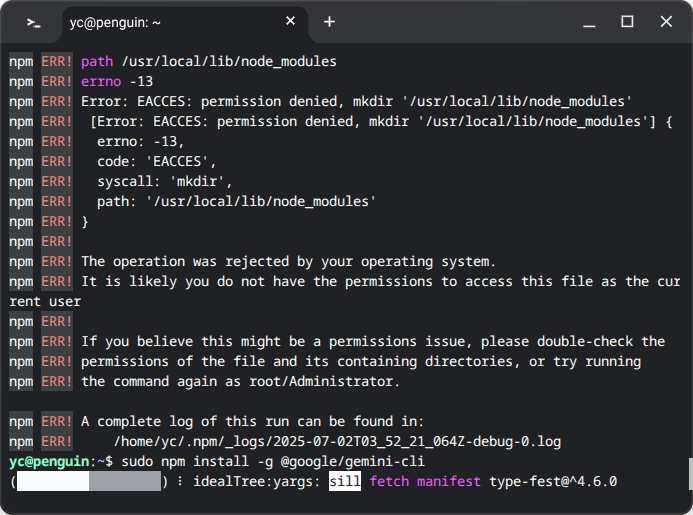Click "syscall: 'mkdir'," line
The height and width of the screenshot is (515, 693).
164,181
